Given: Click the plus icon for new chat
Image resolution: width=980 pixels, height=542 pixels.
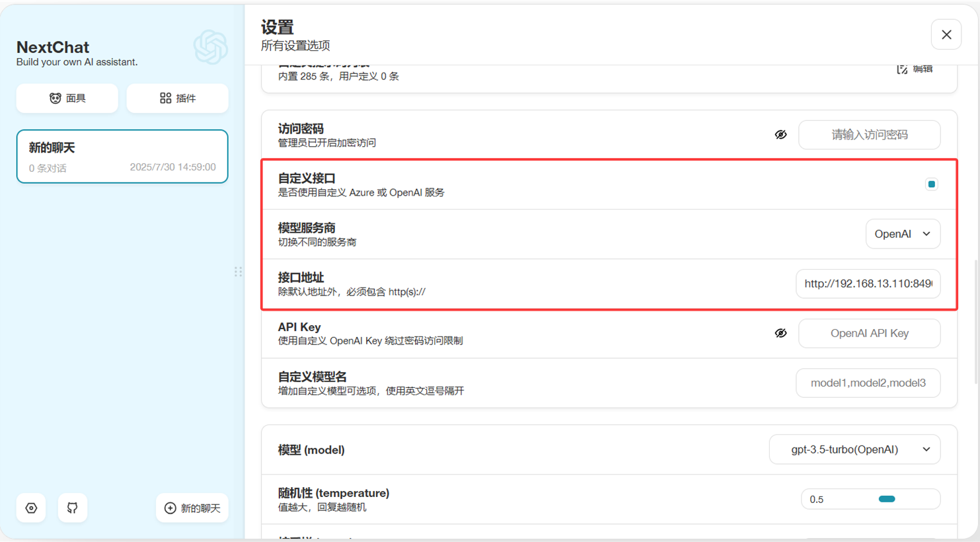Looking at the screenshot, I should pyautogui.click(x=170, y=508).
